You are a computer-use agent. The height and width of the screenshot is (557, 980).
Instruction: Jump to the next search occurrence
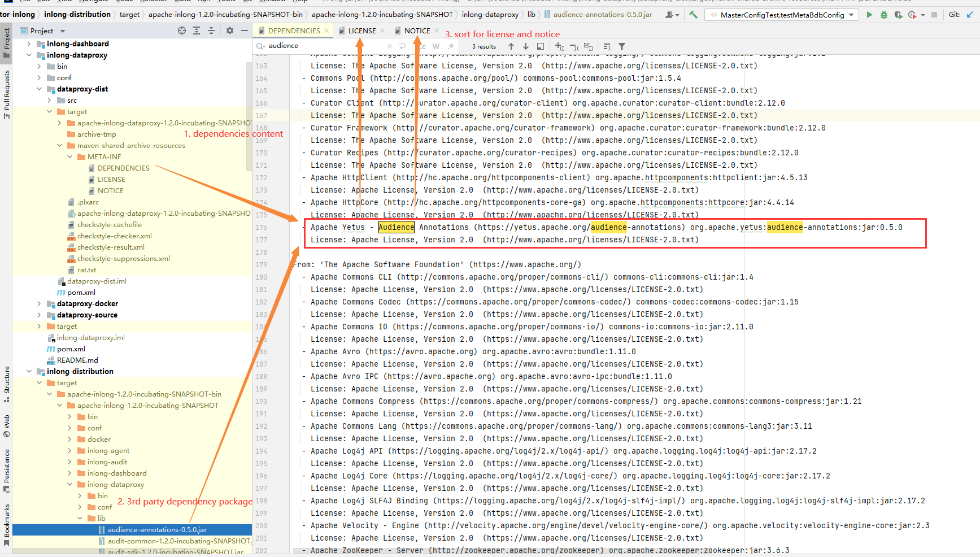tap(526, 46)
